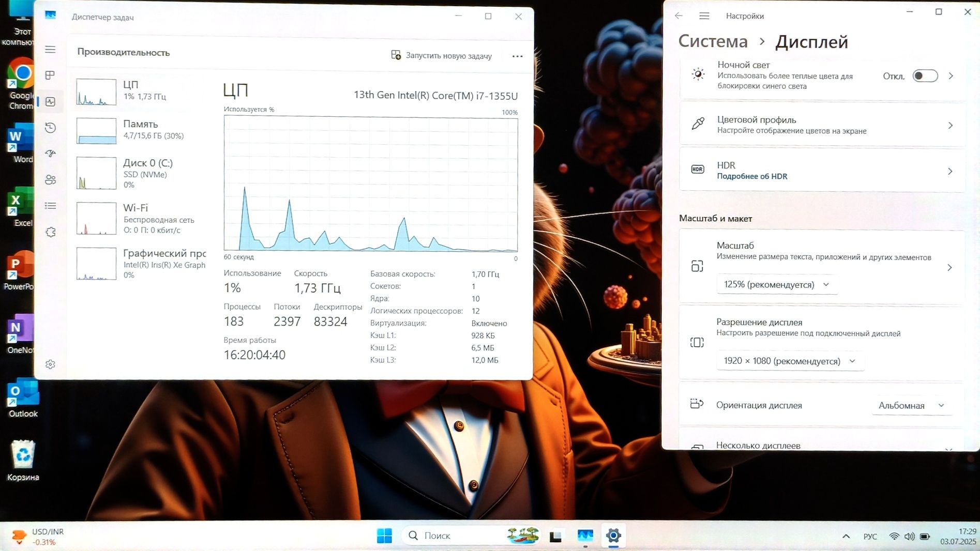Click the HDR badge icon
Screen dimensions: 980x551
point(698,169)
